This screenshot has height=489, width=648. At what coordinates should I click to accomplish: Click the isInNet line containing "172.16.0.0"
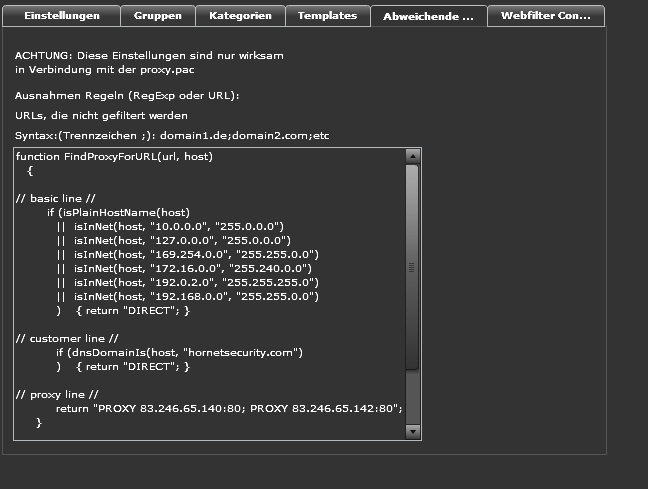[184, 269]
